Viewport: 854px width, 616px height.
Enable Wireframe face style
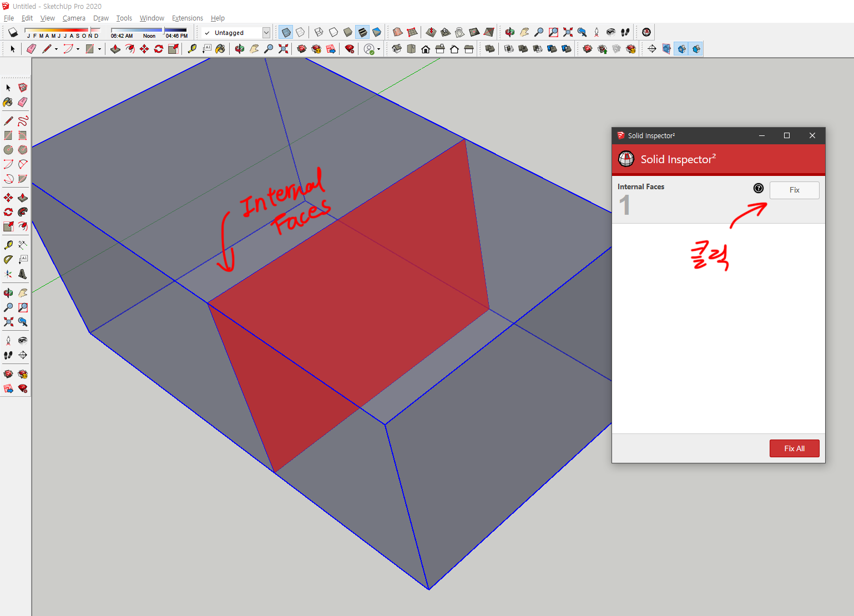[319, 32]
